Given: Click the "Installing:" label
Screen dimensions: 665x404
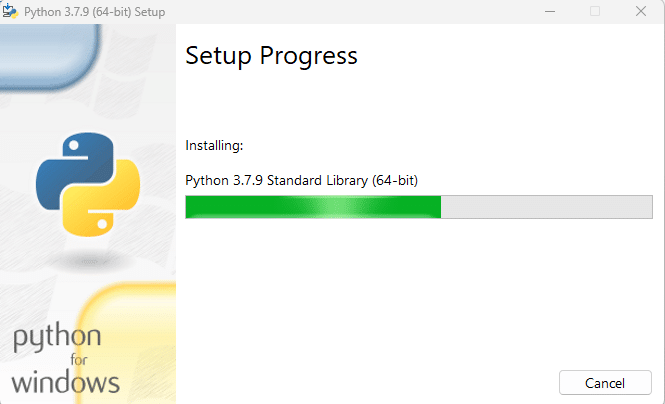Looking at the screenshot, I should pos(214,146).
